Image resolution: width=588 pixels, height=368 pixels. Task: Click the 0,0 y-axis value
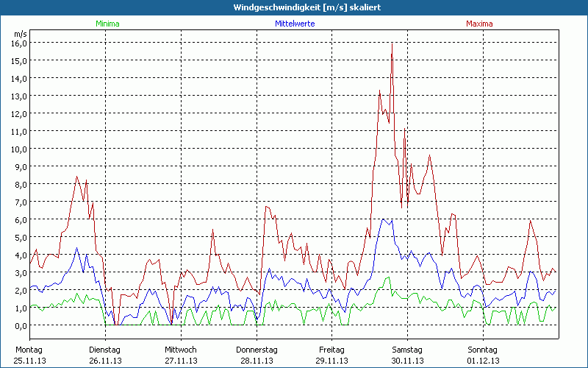pyautogui.click(x=22, y=325)
